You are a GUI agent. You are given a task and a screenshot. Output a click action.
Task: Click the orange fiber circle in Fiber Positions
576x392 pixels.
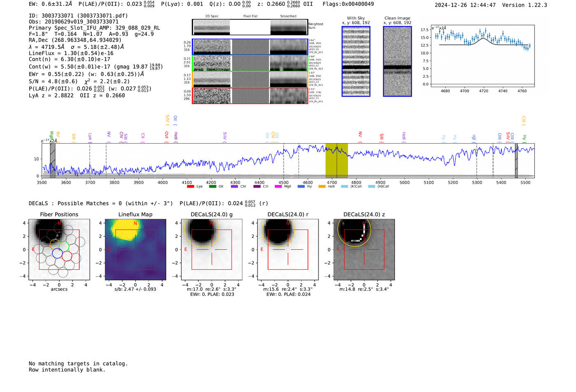tap(55, 244)
